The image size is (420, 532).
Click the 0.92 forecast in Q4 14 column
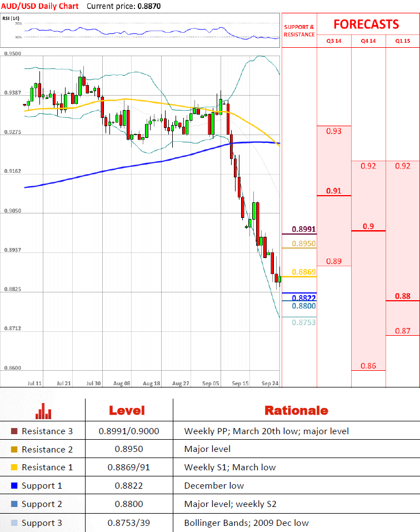point(368,166)
